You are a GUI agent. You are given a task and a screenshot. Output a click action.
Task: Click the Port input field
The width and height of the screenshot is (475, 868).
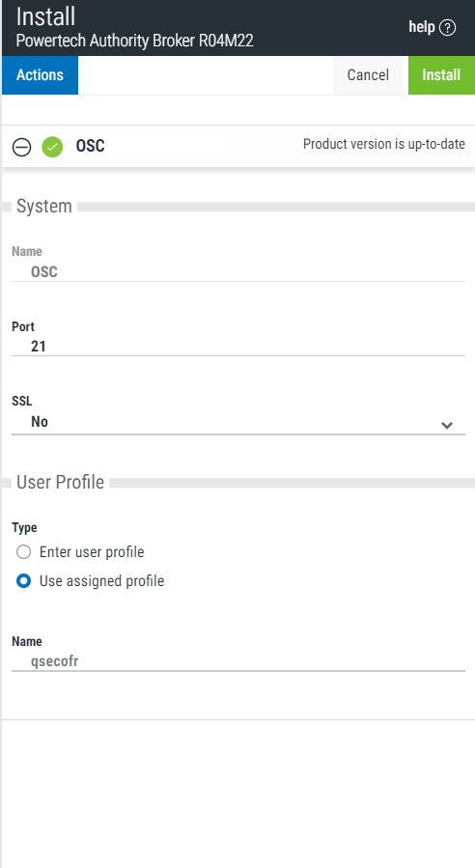[238, 347]
